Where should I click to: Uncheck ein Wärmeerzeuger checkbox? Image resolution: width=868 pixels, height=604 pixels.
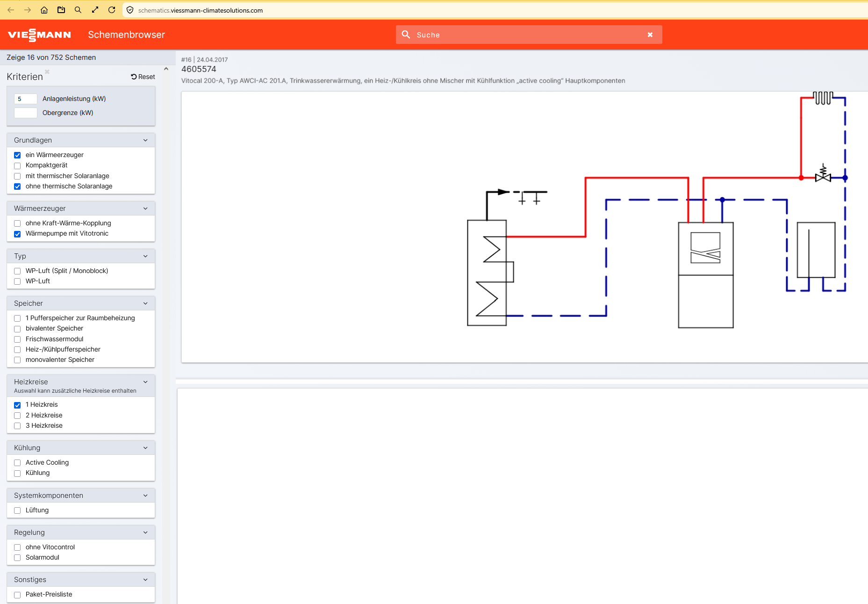tap(17, 155)
